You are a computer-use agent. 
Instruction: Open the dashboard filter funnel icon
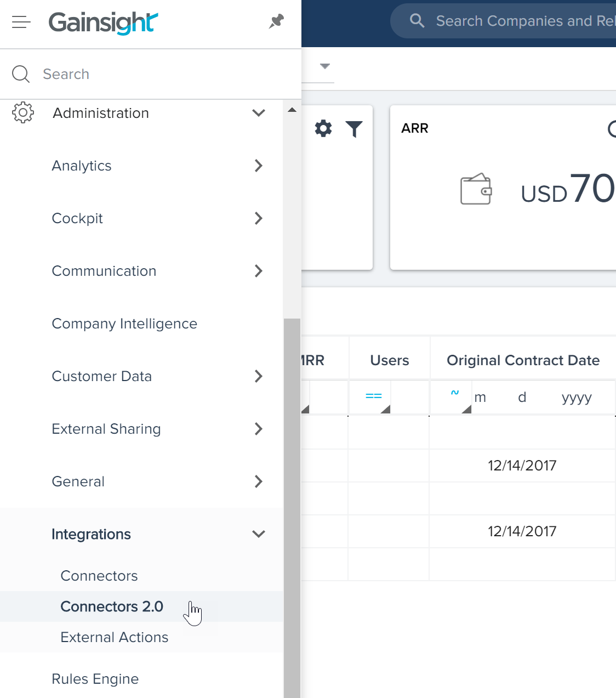click(354, 129)
